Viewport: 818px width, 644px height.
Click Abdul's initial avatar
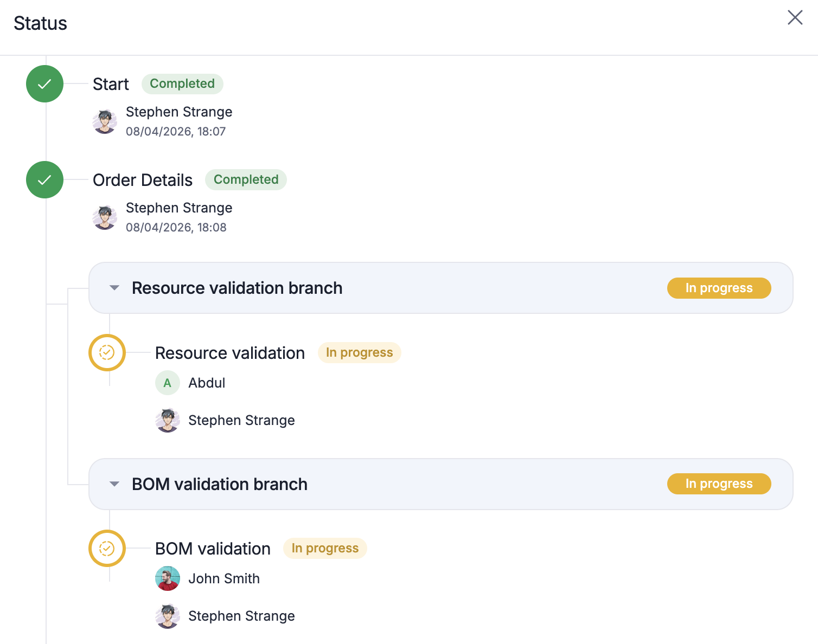(x=168, y=383)
